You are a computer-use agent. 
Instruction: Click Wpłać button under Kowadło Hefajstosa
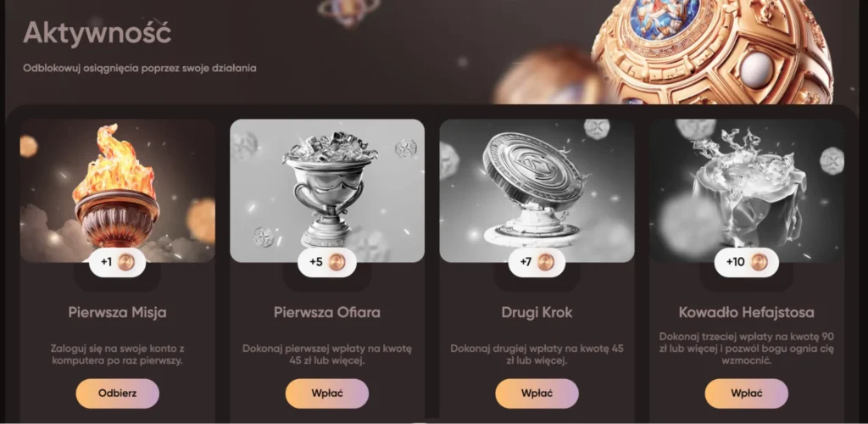(x=746, y=393)
